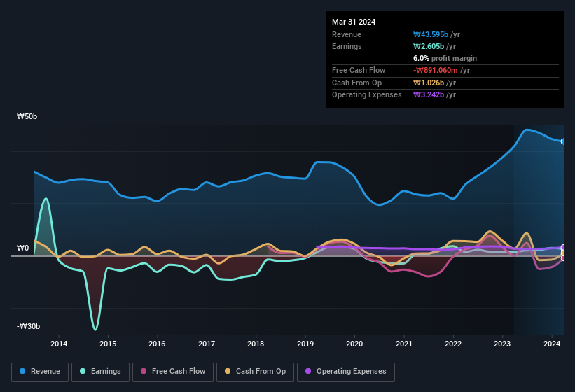Click the 2020 label on the x-axis
The width and height of the screenshot is (575, 392).
(x=354, y=344)
